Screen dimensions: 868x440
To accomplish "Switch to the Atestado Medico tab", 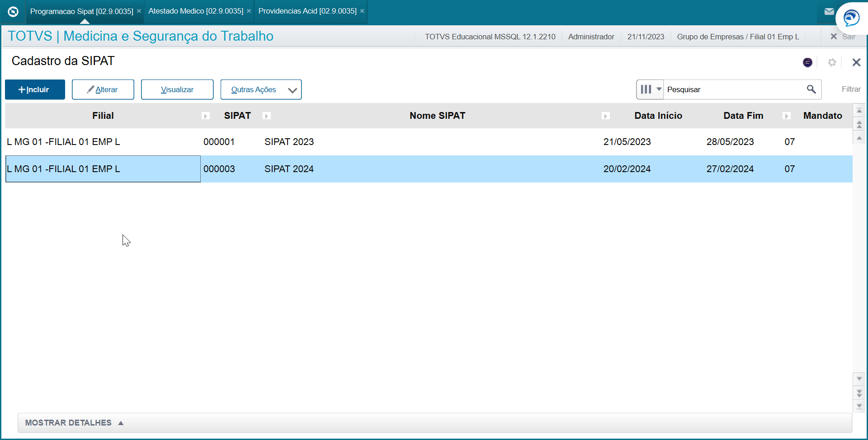I will point(195,11).
